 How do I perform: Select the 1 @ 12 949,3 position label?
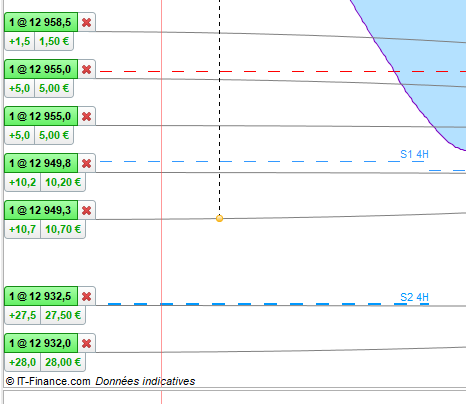[41, 210]
